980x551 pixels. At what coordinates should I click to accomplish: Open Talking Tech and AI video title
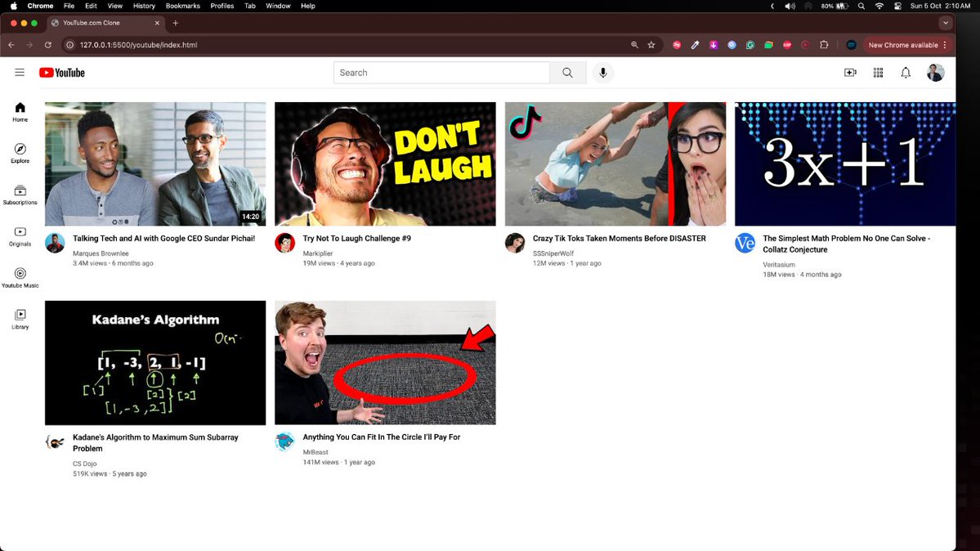pyautogui.click(x=163, y=238)
